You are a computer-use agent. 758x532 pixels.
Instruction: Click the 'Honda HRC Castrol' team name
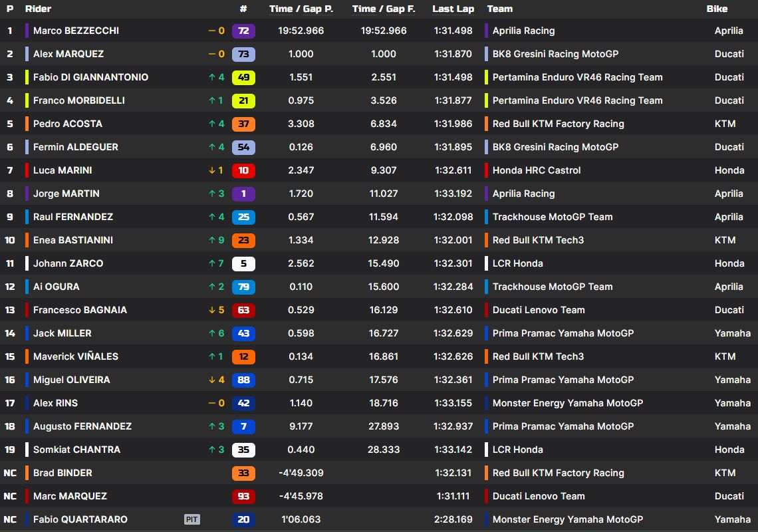point(537,170)
